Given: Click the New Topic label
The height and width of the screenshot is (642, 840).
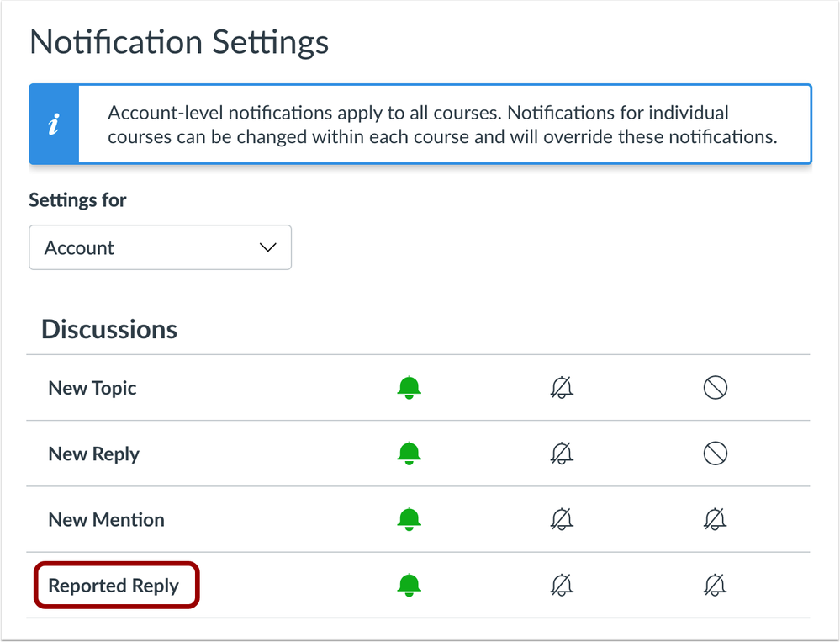Looking at the screenshot, I should click(92, 388).
